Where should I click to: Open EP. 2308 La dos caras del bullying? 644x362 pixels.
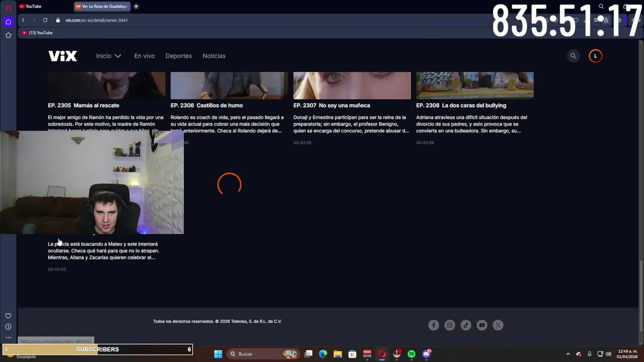pos(461,105)
